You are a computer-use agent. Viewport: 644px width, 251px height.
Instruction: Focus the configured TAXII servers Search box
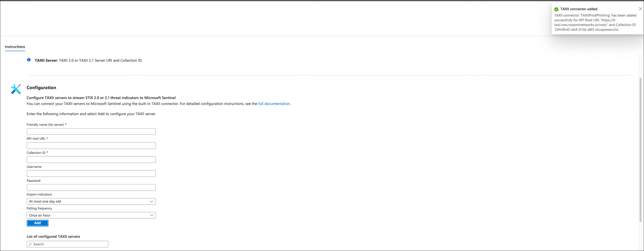(67, 244)
